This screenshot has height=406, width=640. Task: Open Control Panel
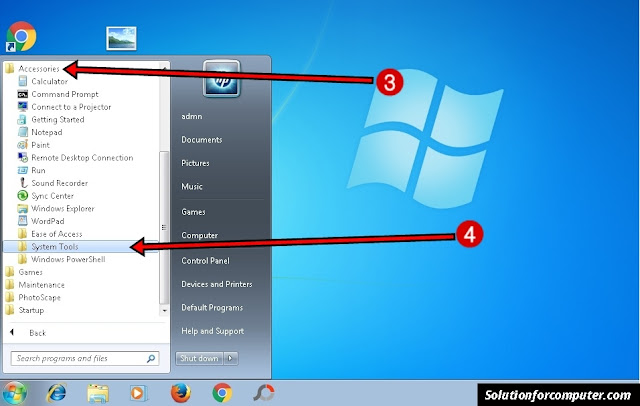[x=205, y=260]
